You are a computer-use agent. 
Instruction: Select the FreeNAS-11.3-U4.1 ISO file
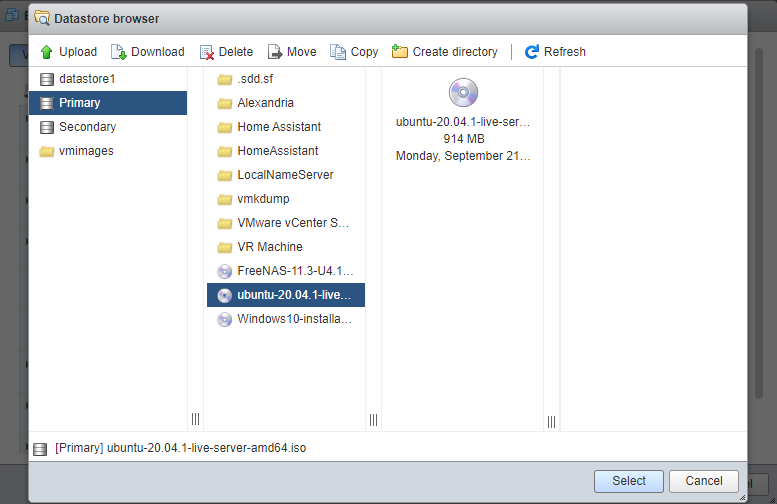pyautogui.click(x=286, y=271)
